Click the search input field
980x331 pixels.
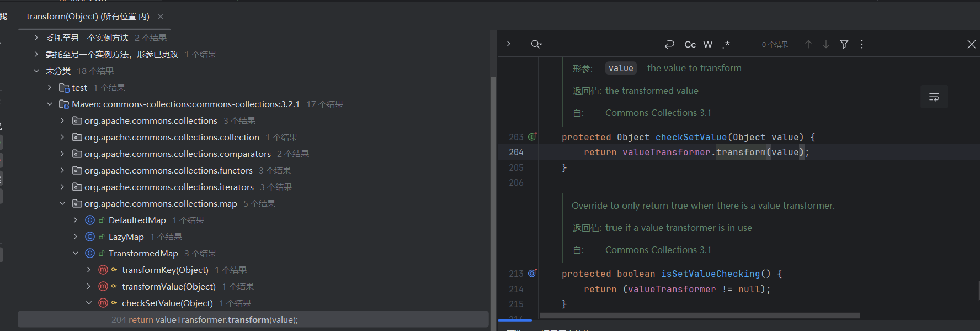[x=601, y=44]
